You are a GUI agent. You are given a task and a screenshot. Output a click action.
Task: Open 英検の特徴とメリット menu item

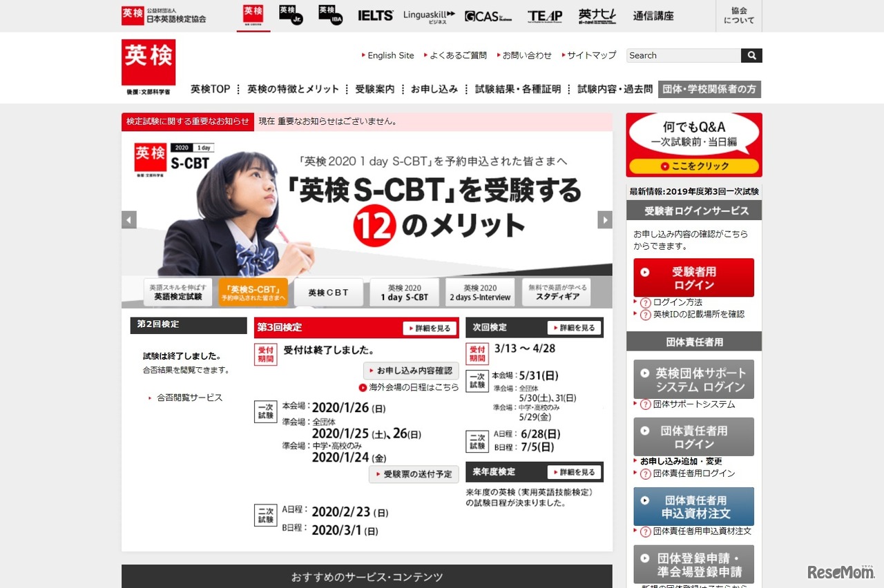pyautogui.click(x=294, y=89)
